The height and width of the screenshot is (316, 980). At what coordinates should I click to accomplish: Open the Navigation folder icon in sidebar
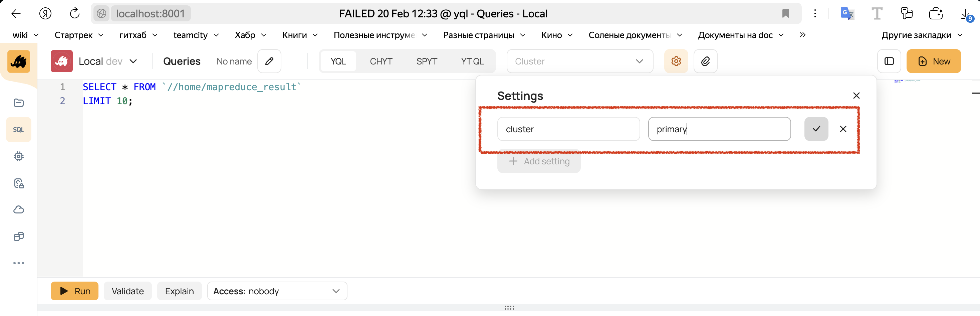click(x=18, y=103)
